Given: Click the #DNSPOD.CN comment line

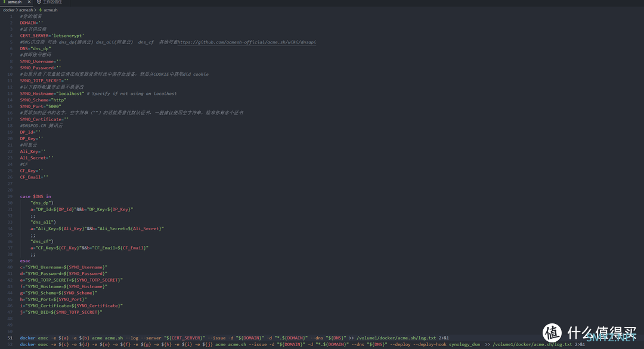Looking at the screenshot, I should coord(41,126).
